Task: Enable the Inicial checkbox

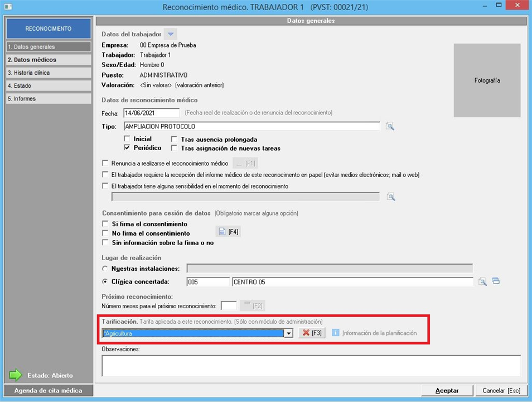Action: [128, 139]
